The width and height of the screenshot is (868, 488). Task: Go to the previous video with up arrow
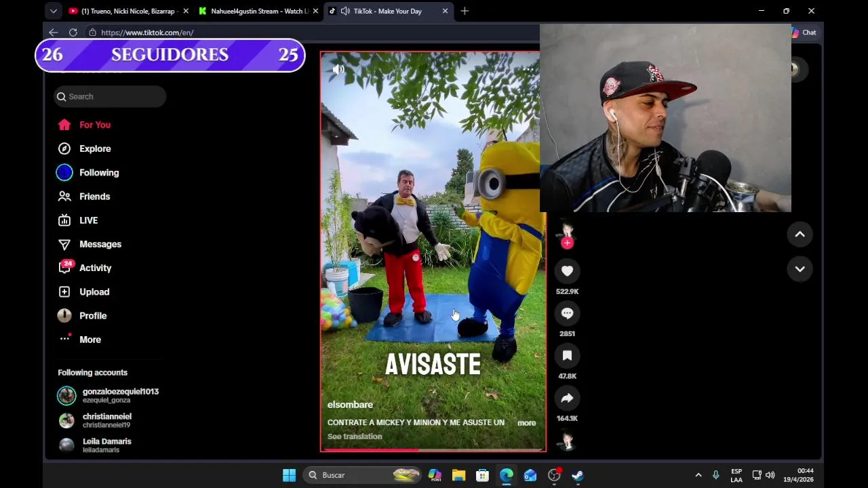click(800, 235)
